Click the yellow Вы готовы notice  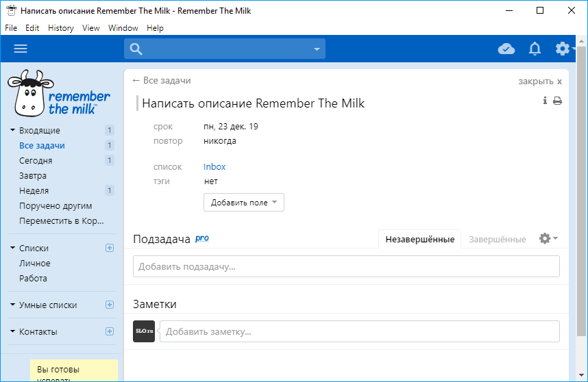(x=74, y=371)
